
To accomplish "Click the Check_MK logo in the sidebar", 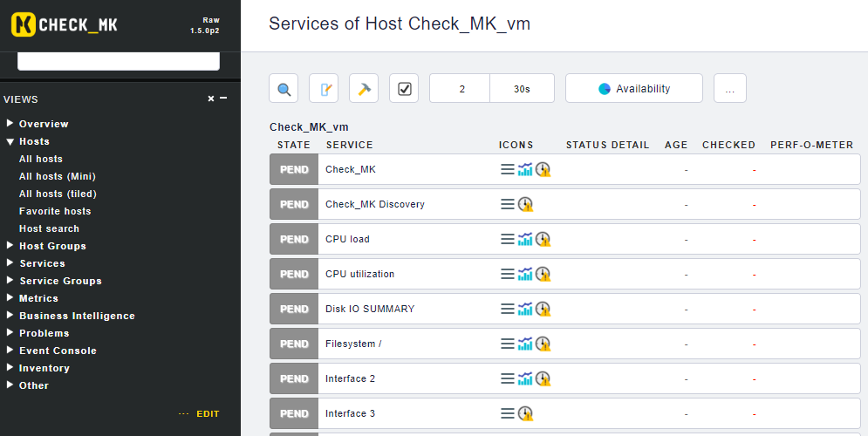I will click(x=65, y=24).
